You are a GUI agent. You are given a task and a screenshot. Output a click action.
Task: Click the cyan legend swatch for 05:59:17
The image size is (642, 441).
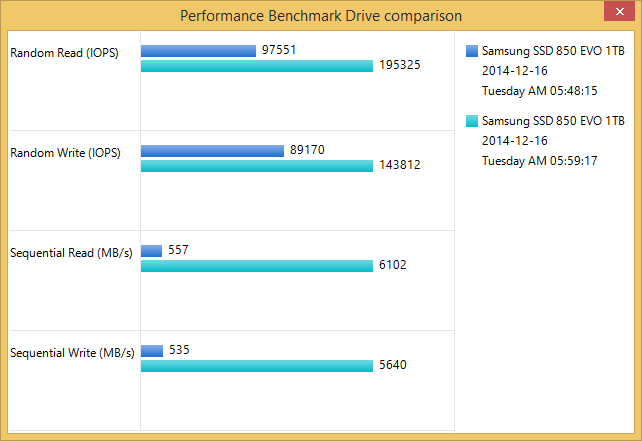coord(472,121)
